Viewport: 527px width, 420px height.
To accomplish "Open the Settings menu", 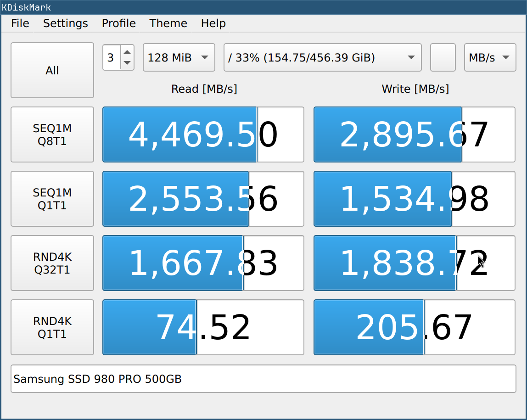I will point(66,23).
